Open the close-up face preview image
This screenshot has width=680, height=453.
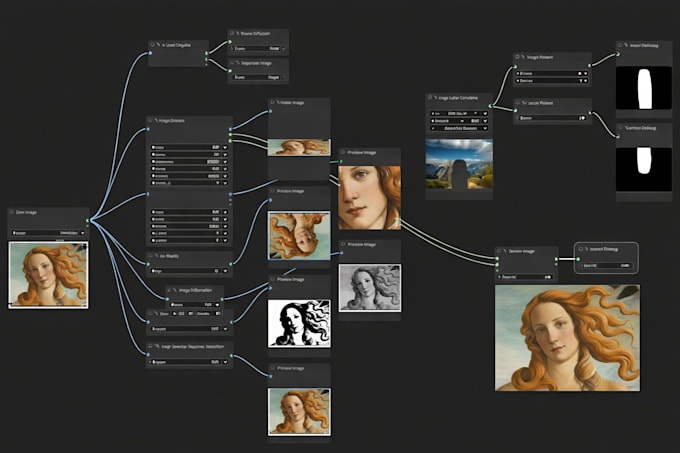click(369, 198)
